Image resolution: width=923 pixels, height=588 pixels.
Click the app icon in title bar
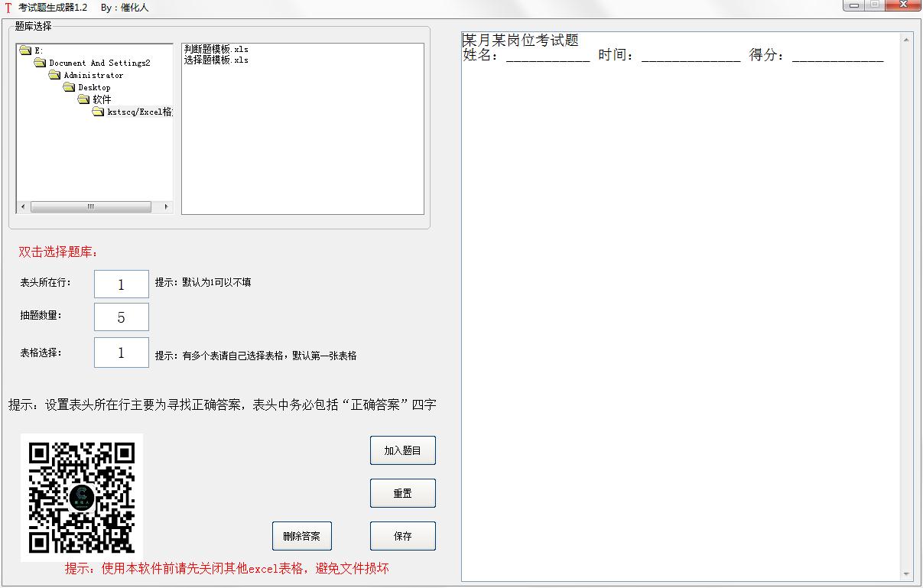[8, 8]
